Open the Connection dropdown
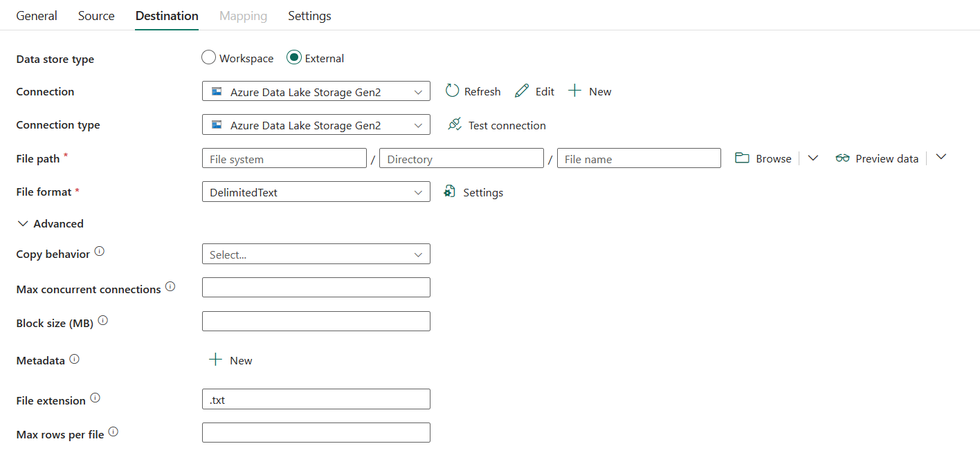The image size is (980, 455). tap(316, 91)
